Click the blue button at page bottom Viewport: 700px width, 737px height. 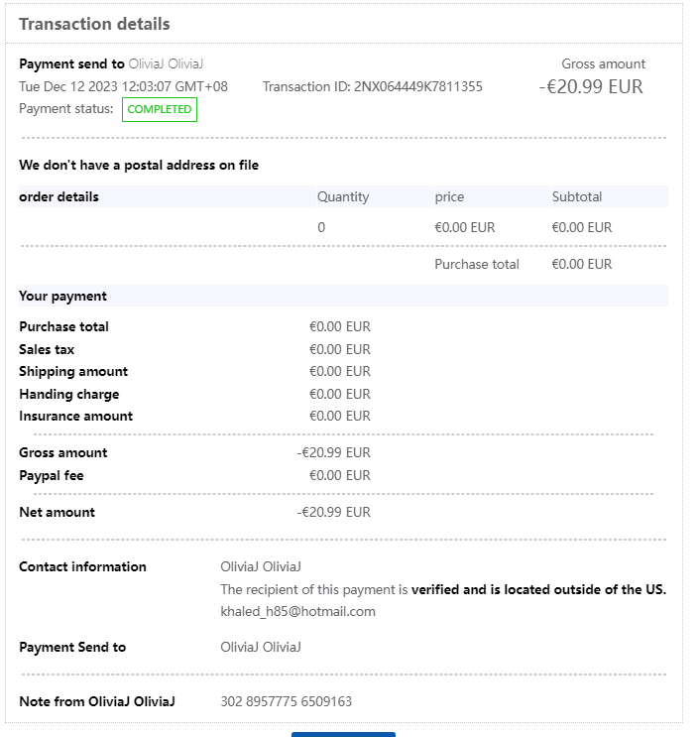tap(343, 734)
